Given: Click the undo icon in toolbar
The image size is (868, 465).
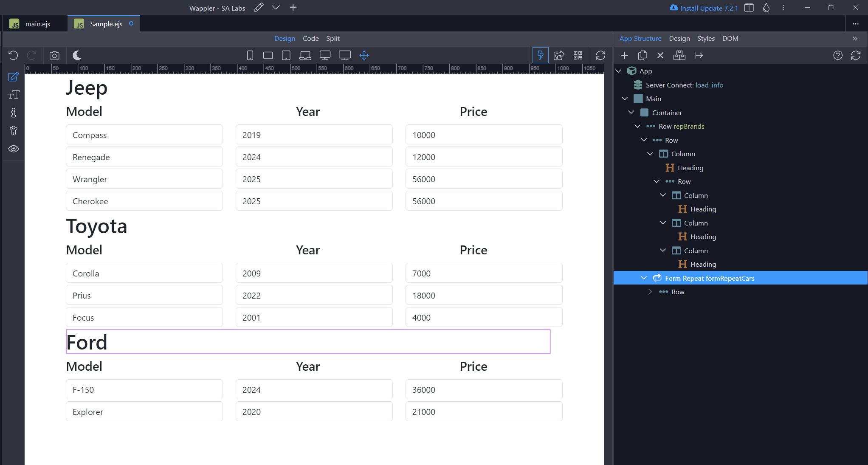Looking at the screenshot, I should [13, 55].
